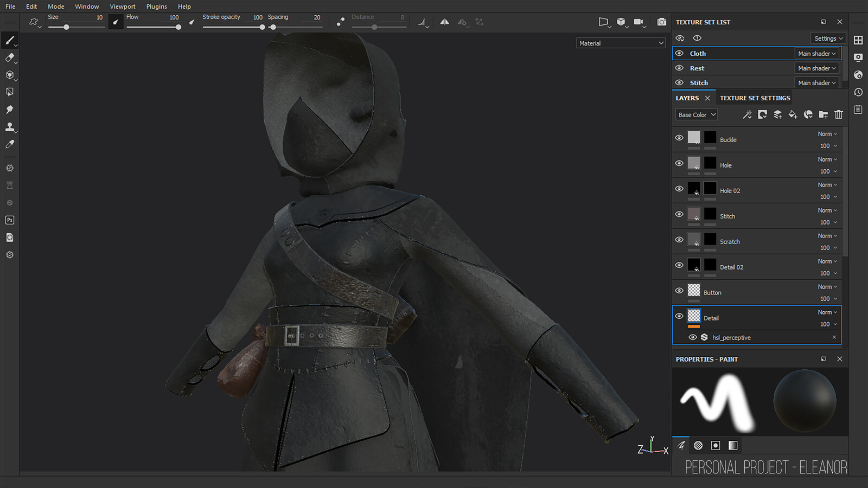Toggle visibility of Stitch texture set
Image resolution: width=868 pixels, height=488 pixels.
[679, 83]
